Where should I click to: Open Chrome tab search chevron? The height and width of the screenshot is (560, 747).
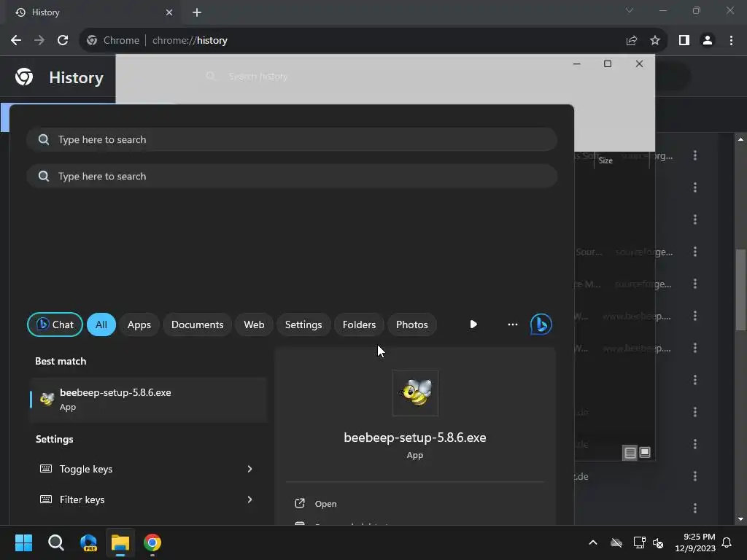click(x=630, y=10)
